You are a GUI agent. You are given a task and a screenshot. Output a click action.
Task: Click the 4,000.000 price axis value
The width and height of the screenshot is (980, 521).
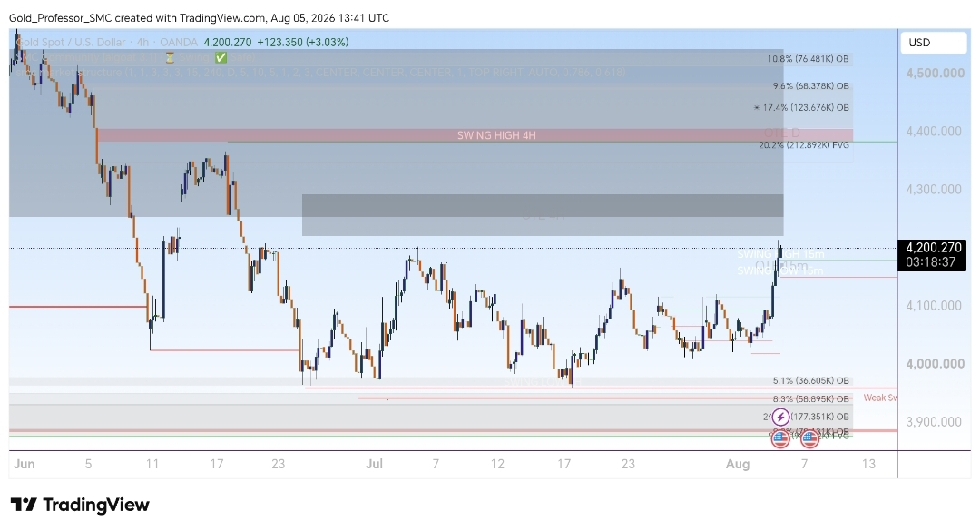coord(935,364)
